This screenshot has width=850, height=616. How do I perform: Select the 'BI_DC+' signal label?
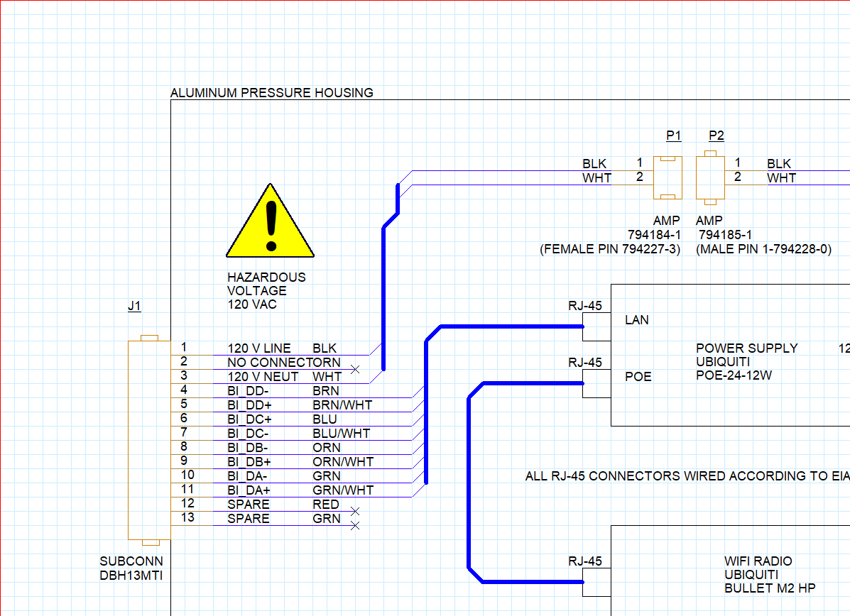[x=249, y=419]
